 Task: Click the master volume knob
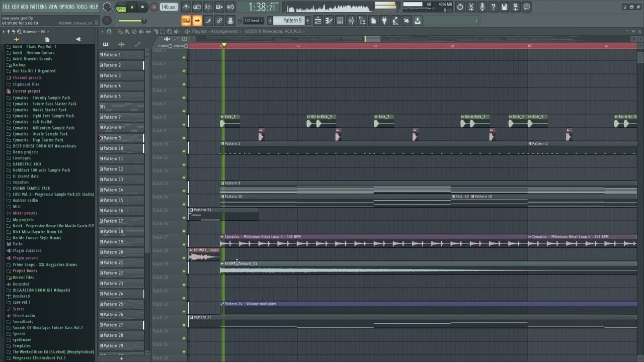(107, 7)
